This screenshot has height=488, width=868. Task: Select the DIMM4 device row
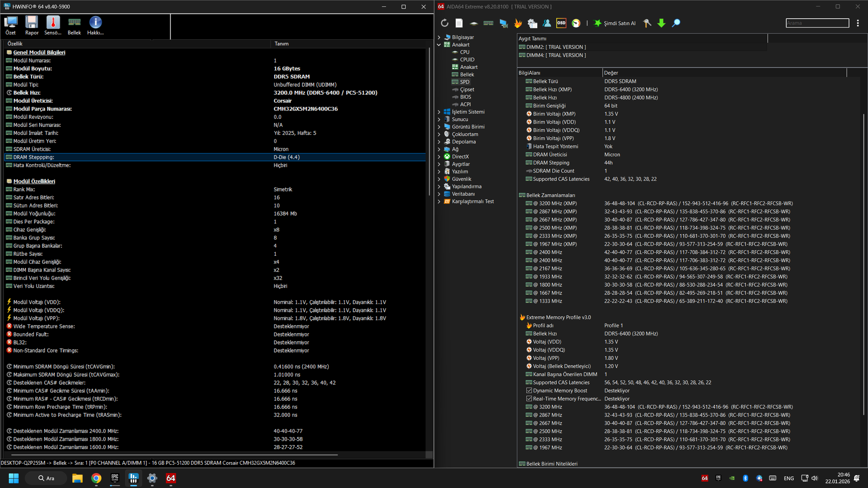click(642, 55)
